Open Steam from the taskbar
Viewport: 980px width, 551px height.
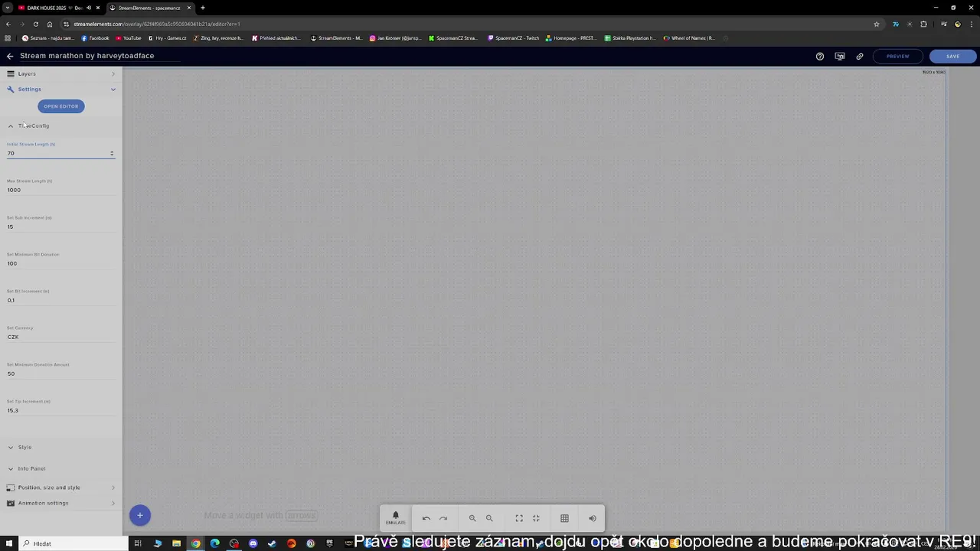coord(272,543)
